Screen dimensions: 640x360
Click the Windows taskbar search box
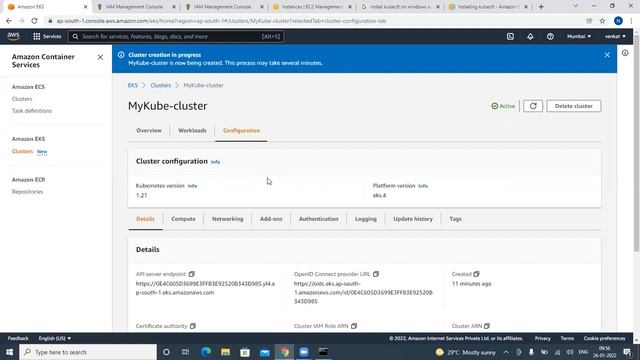click(x=88, y=352)
